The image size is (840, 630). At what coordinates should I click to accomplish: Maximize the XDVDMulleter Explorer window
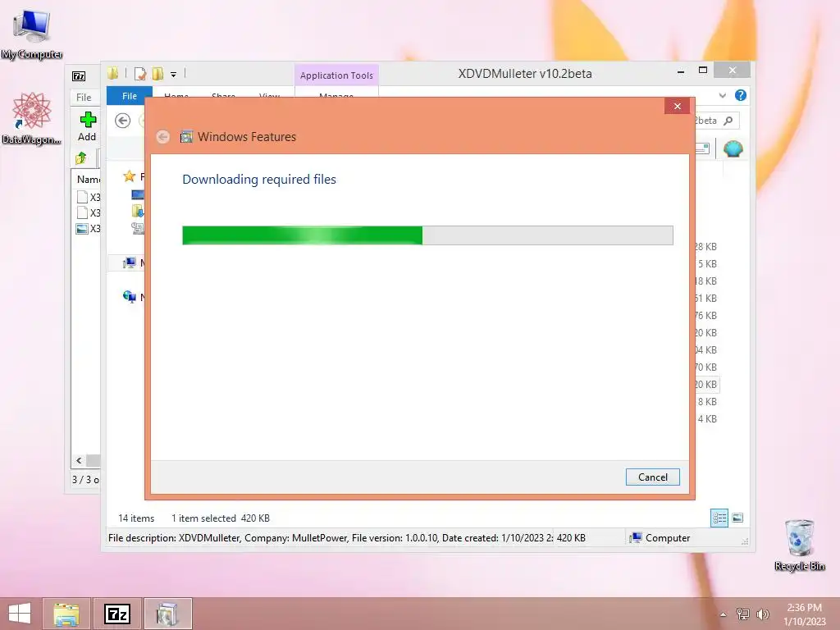coord(703,71)
